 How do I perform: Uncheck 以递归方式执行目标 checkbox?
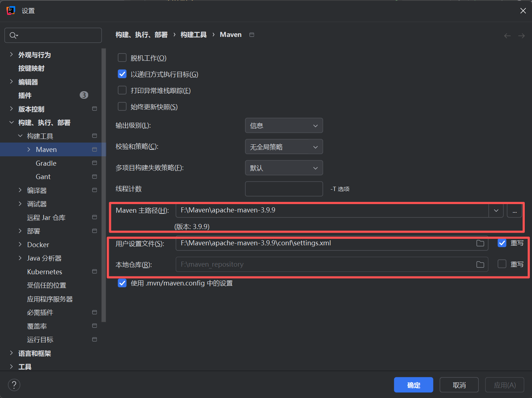point(122,74)
